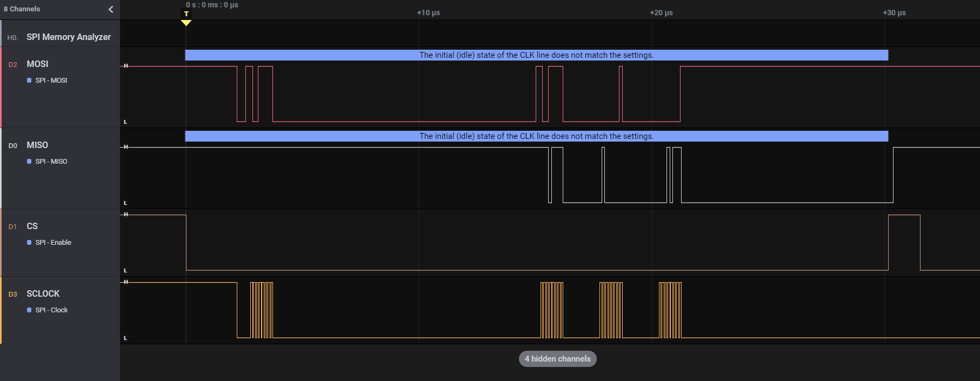The height and width of the screenshot is (381, 980).
Task: Select the SPI Memory Analyzer row
Action: click(69, 37)
